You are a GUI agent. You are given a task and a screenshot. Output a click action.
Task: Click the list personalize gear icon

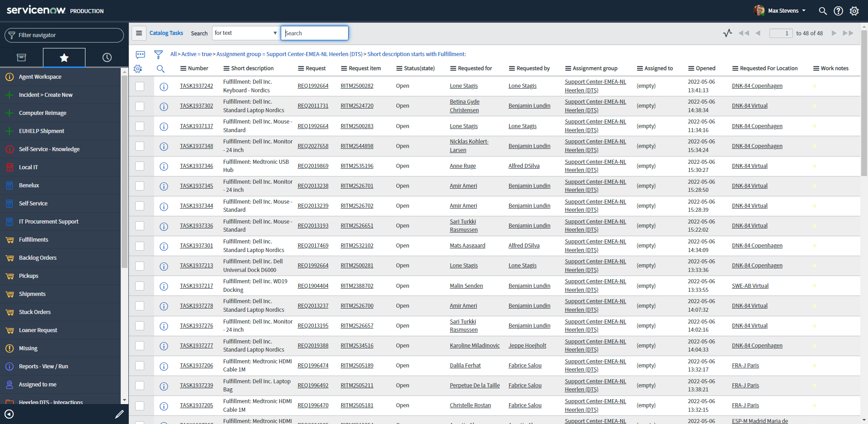coord(138,69)
